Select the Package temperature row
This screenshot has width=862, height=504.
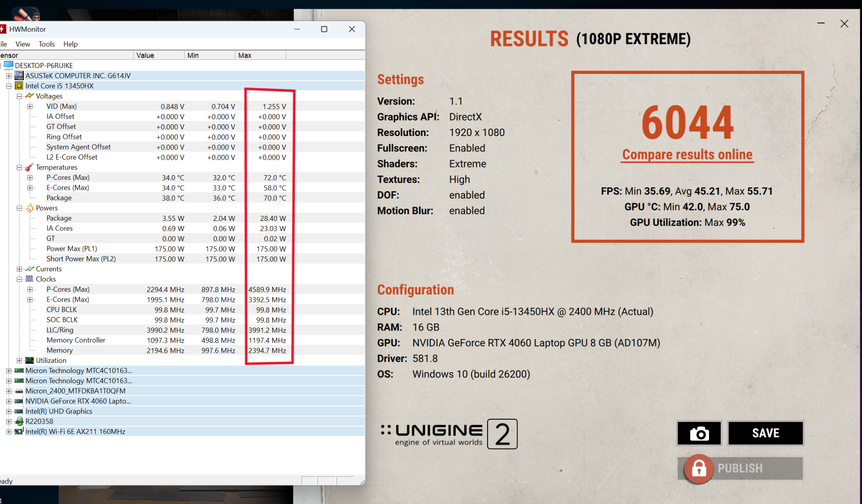tap(182, 198)
